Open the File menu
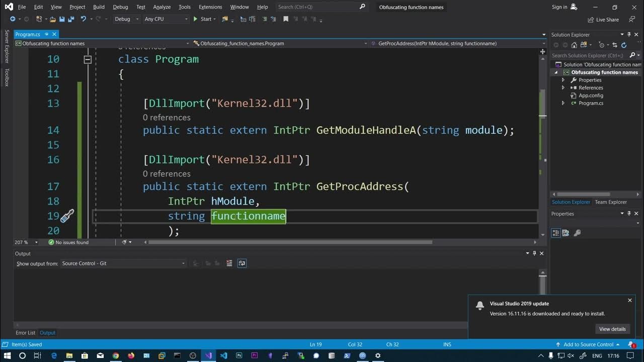This screenshot has width=644, height=362. pyautogui.click(x=22, y=7)
